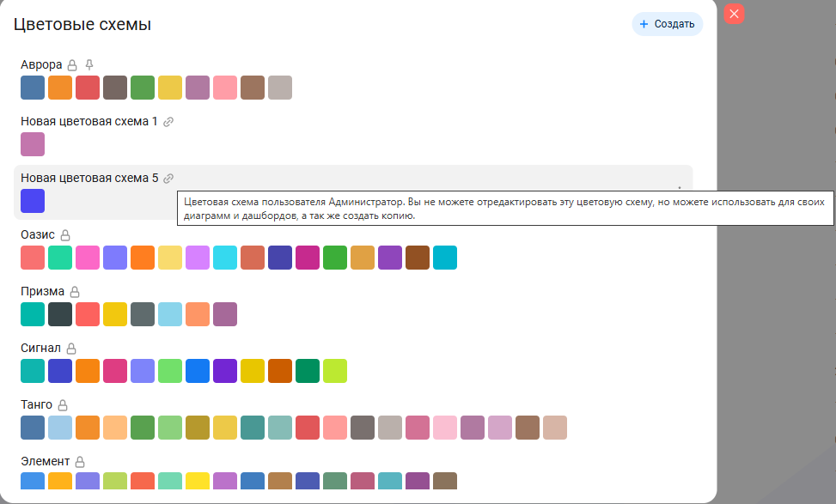Choose the lime swatch ending the Сигнал row
This screenshot has width=836, height=504.
click(335, 371)
